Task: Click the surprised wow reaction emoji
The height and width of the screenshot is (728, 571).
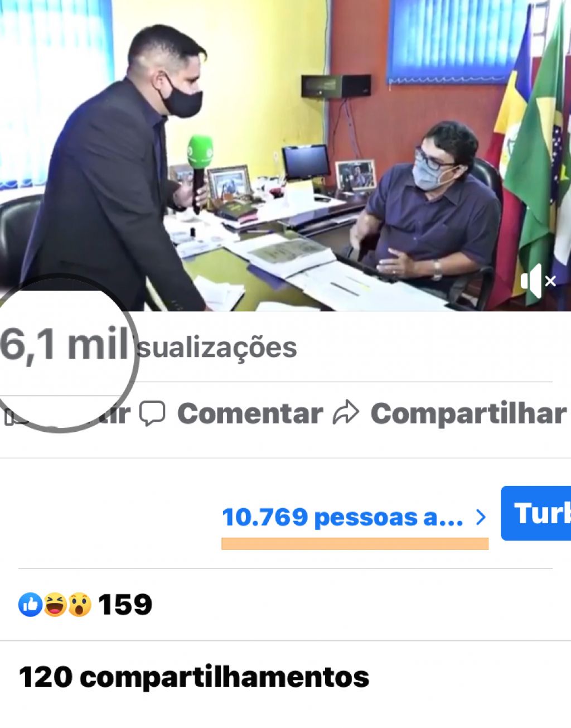Action: 80,605
